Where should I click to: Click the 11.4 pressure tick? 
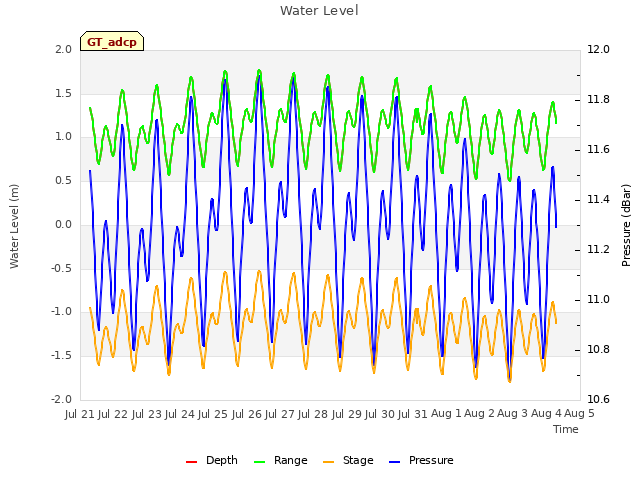coord(598,200)
